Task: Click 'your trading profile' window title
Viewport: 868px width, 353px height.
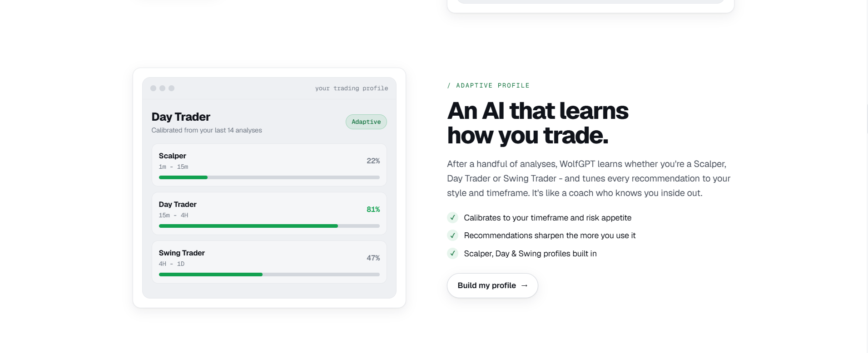Action: (x=352, y=88)
